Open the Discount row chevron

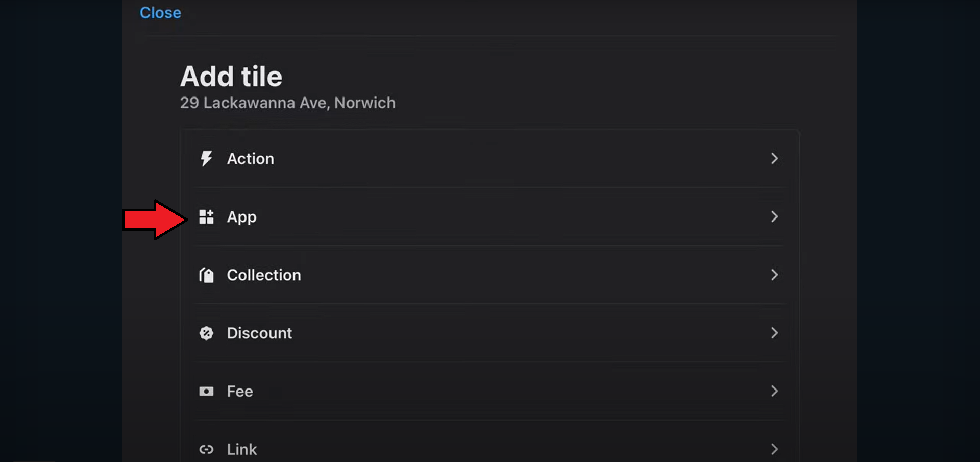point(774,333)
